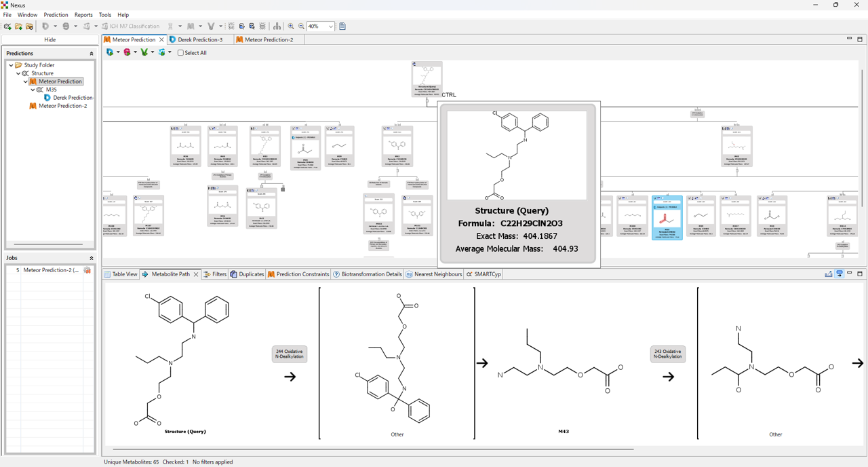Click the Hide button
This screenshot has width=868, height=467.
50,40
